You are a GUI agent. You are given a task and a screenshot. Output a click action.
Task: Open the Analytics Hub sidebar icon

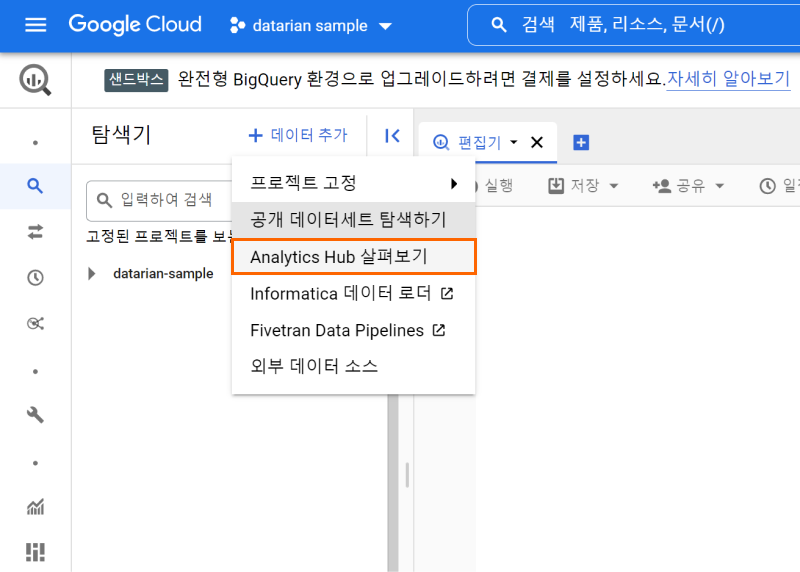click(x=35, y=324)
